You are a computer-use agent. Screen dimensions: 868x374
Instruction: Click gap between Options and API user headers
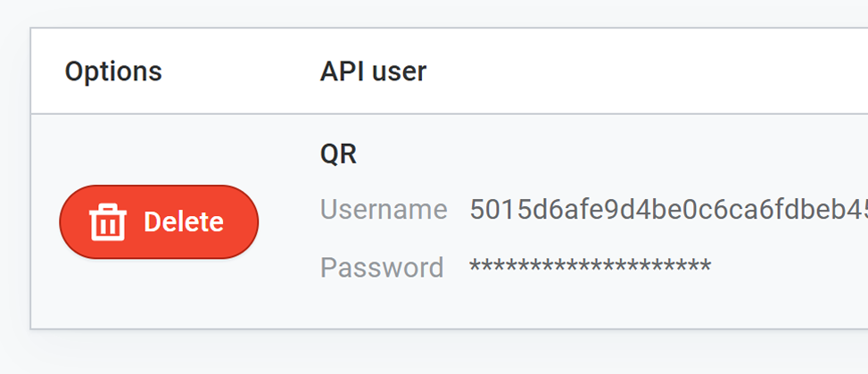(241, 71)
